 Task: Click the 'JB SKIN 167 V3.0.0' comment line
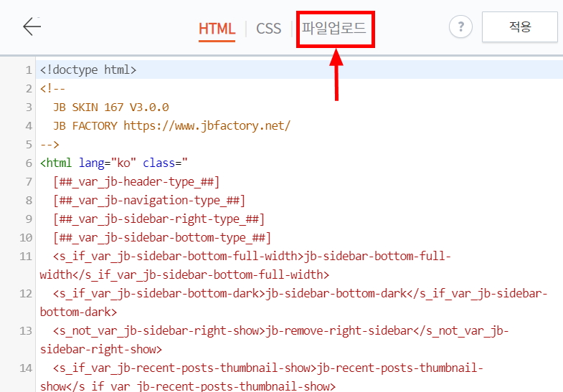(111, 107)
